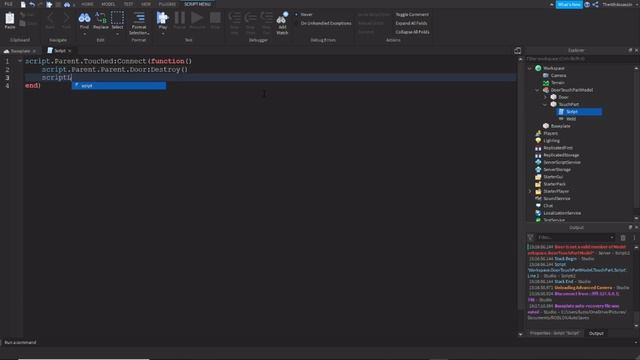Click the new file icon in top bar
The width and height of the screenshot is (640, 360).
[23, 4]
